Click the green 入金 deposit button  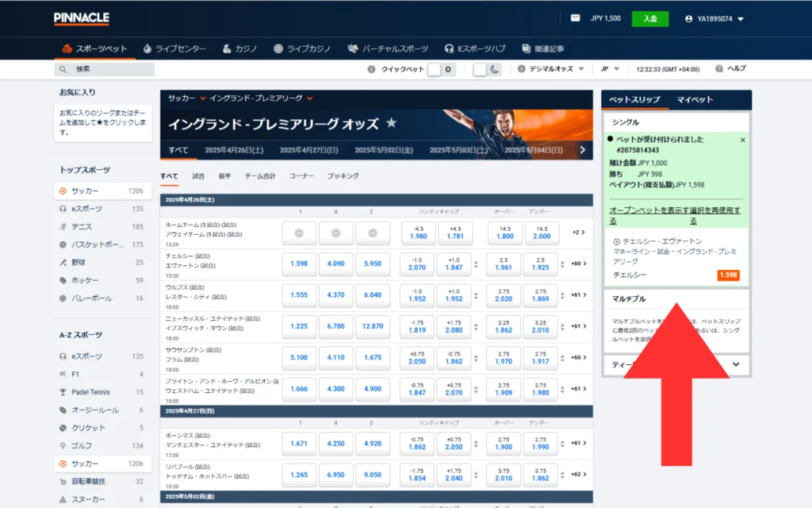pyautogui.click(x=650, y=19)
